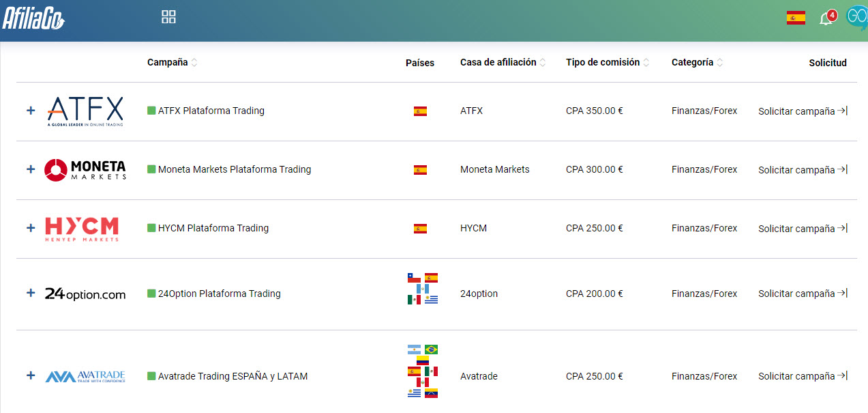The height and width of the screenshot is (413, 868).
Task: Click Spain flag in Moneta Markets row
Action: (420, 169)
